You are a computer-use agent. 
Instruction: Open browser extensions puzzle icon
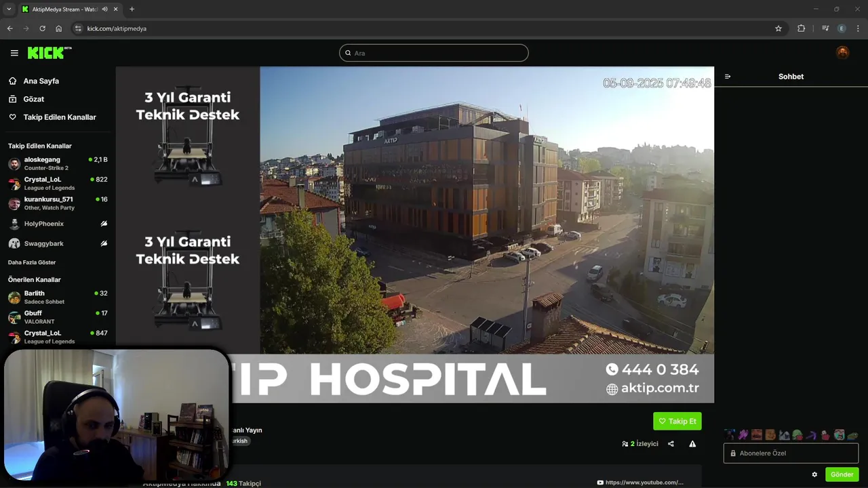click(x=801, y=28)
